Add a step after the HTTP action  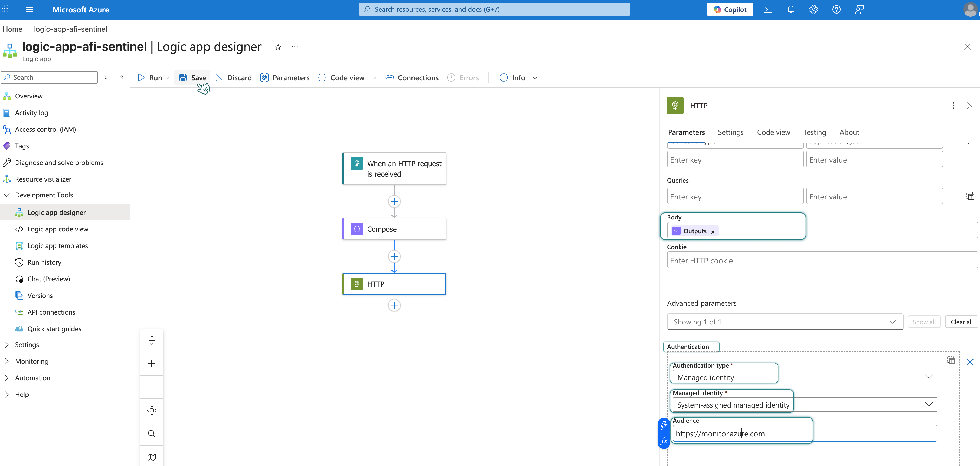click(394, 305)
